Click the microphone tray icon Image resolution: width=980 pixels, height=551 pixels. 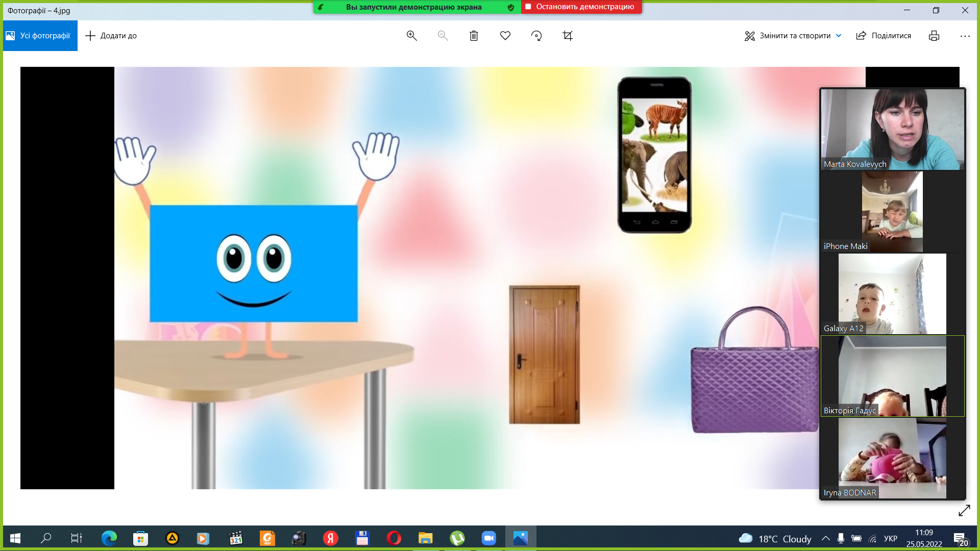coord(841,538)
